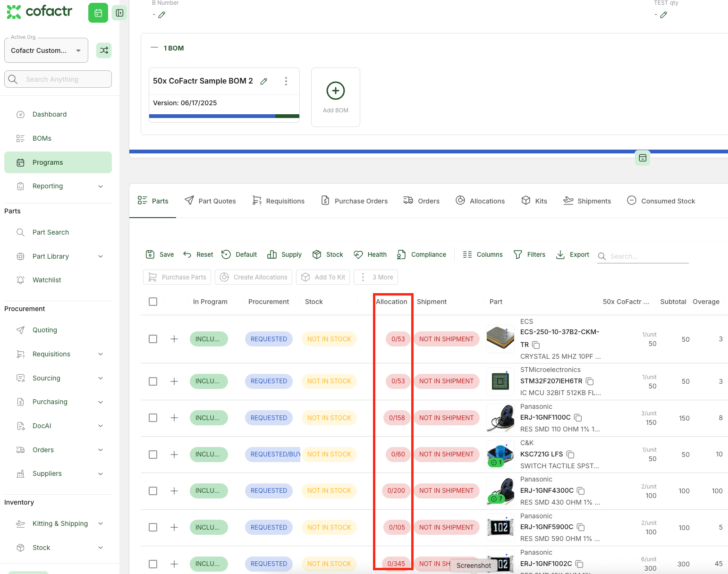Click the parts table search field
The image size is (728, 574).
643,256
